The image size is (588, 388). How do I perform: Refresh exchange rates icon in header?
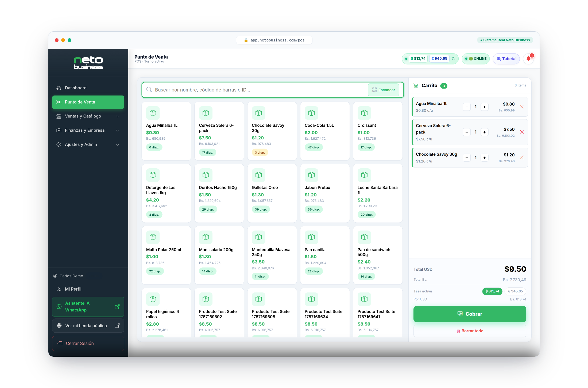tap(453, 59)
